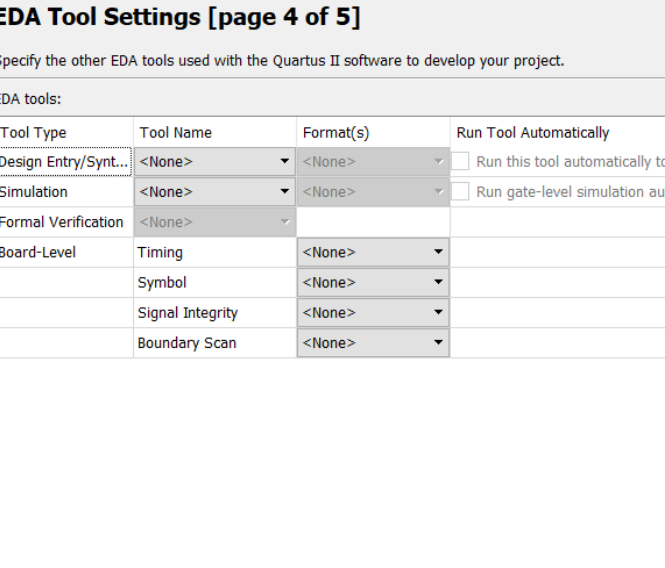
Task: Open Signal Integrity format dropdown
Action: coord(373,313)
